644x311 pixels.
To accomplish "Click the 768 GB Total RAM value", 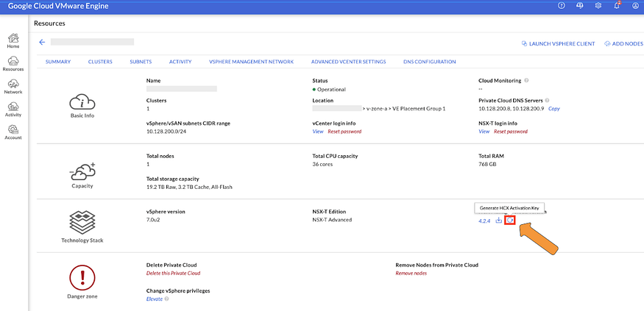I will [x=487, y=165].
